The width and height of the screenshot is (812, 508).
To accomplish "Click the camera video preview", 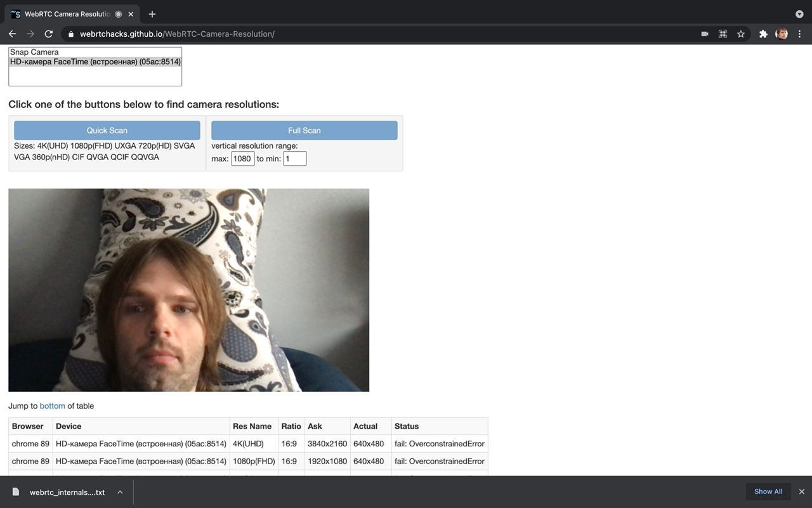I will (x=188, y=290).
